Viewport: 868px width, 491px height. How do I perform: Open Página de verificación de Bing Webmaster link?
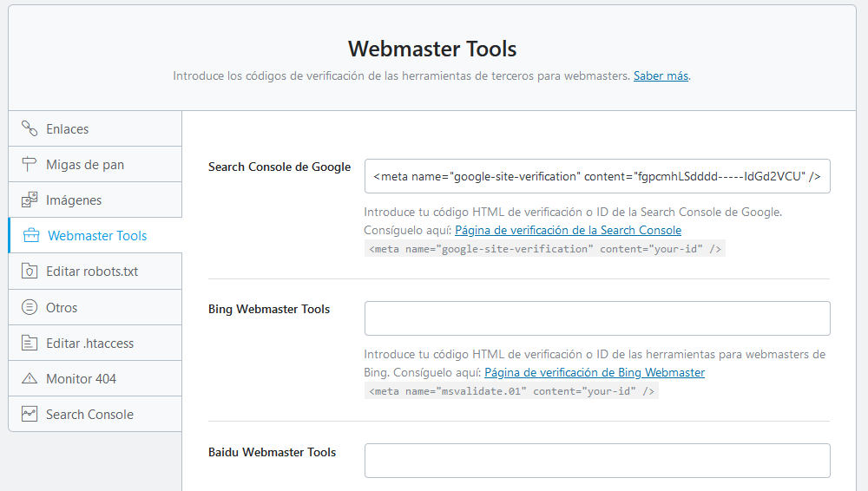(x=595, y=372)
